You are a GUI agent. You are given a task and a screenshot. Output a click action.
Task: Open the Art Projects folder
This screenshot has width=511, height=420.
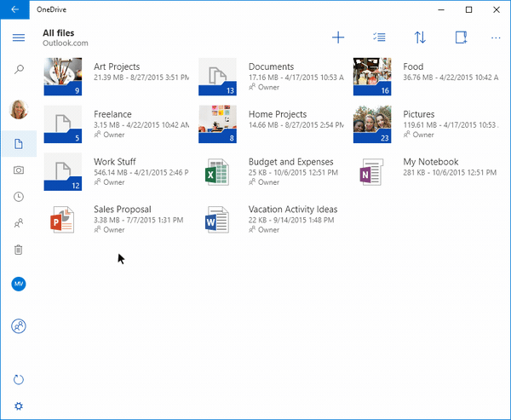(63, 77)
